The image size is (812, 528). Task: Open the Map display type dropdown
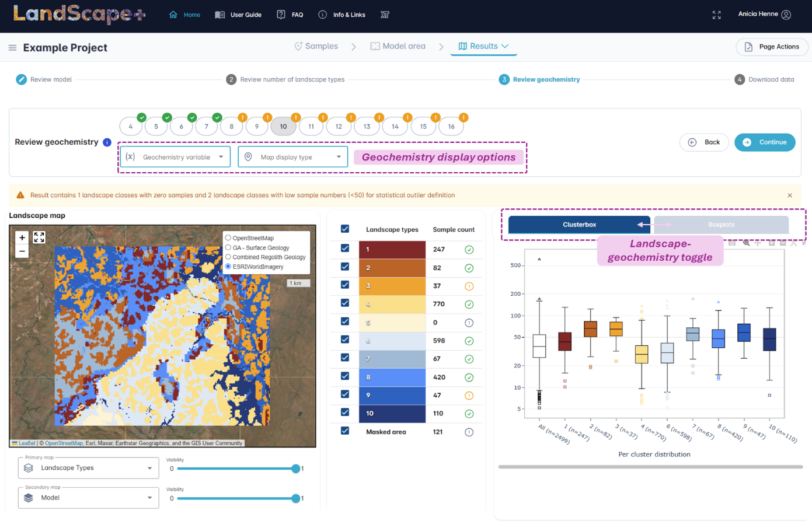(293, 157)
